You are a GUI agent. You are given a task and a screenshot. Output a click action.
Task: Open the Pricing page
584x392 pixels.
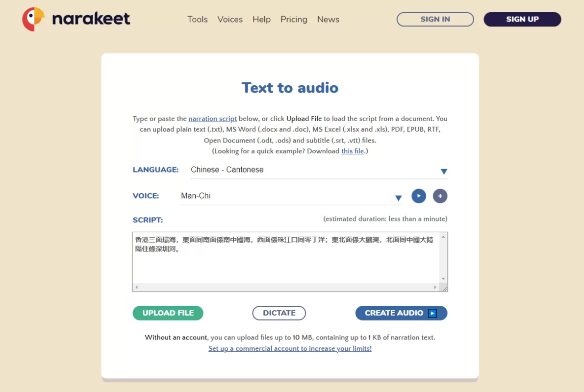pos(294,20)
